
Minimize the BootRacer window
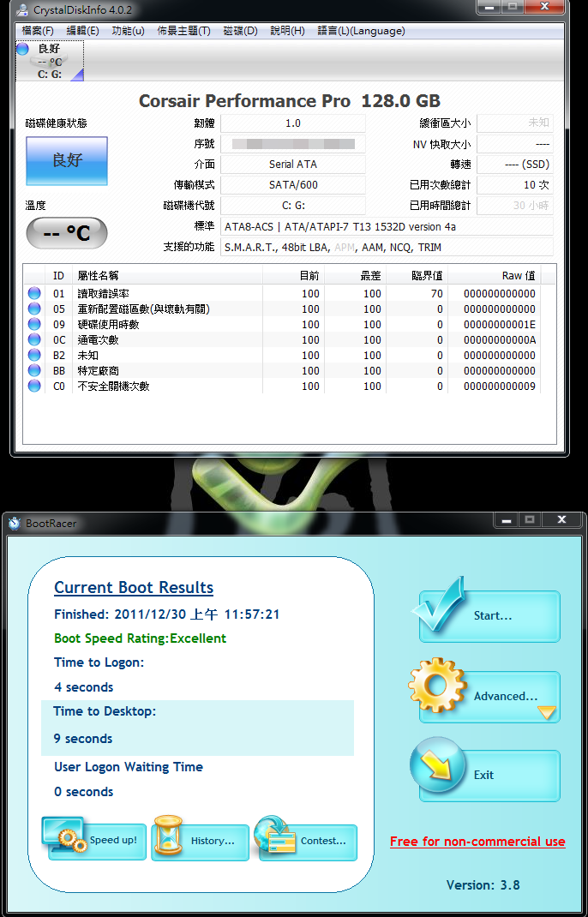507,519
